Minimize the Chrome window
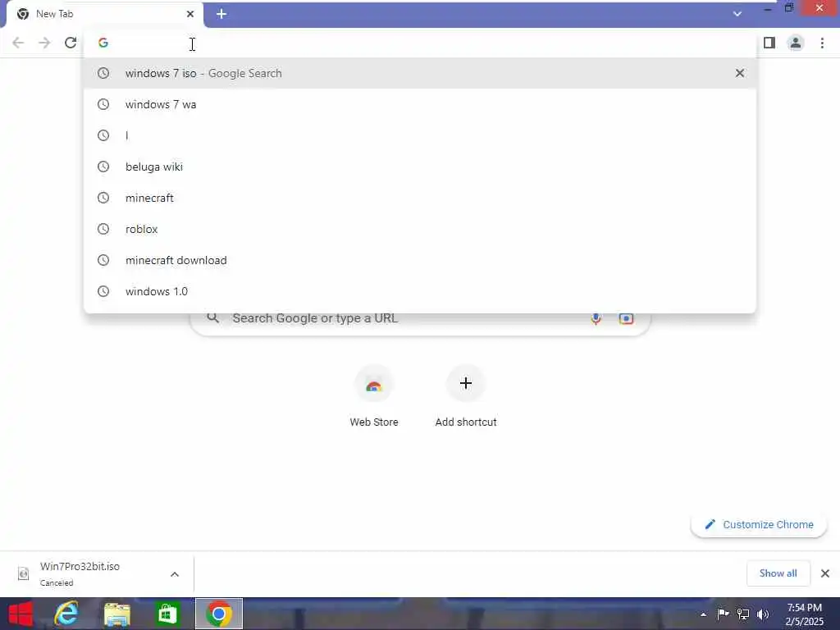The image size is (840, 630). 768,9
